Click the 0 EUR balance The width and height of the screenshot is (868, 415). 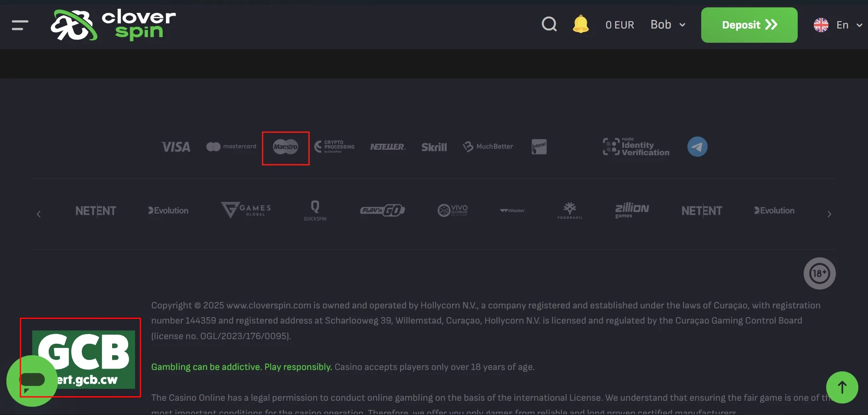click(619, 25)
